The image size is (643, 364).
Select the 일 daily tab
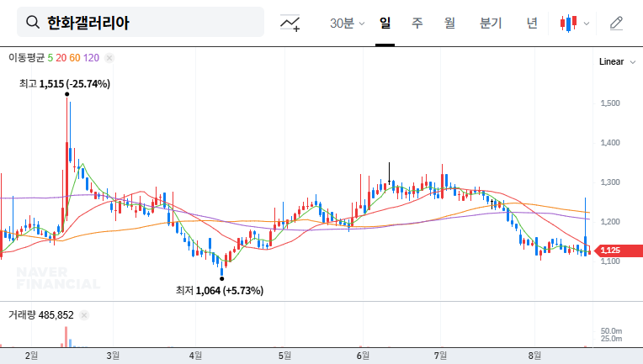tap(385, 23)
